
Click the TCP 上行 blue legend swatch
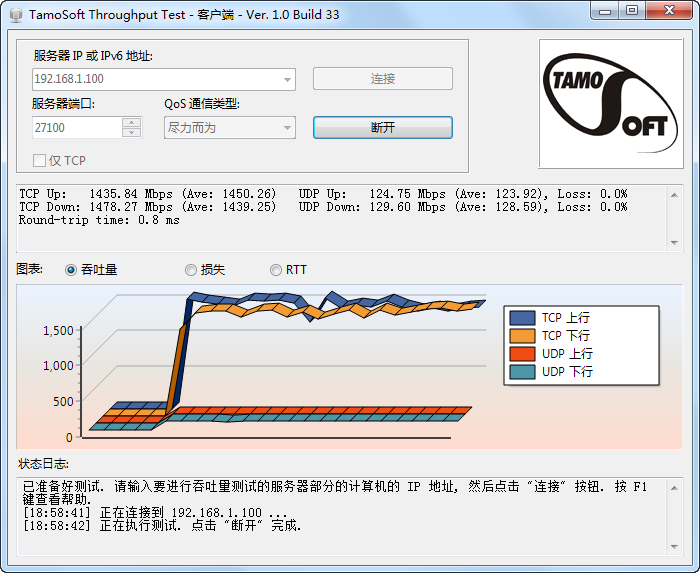523,318
